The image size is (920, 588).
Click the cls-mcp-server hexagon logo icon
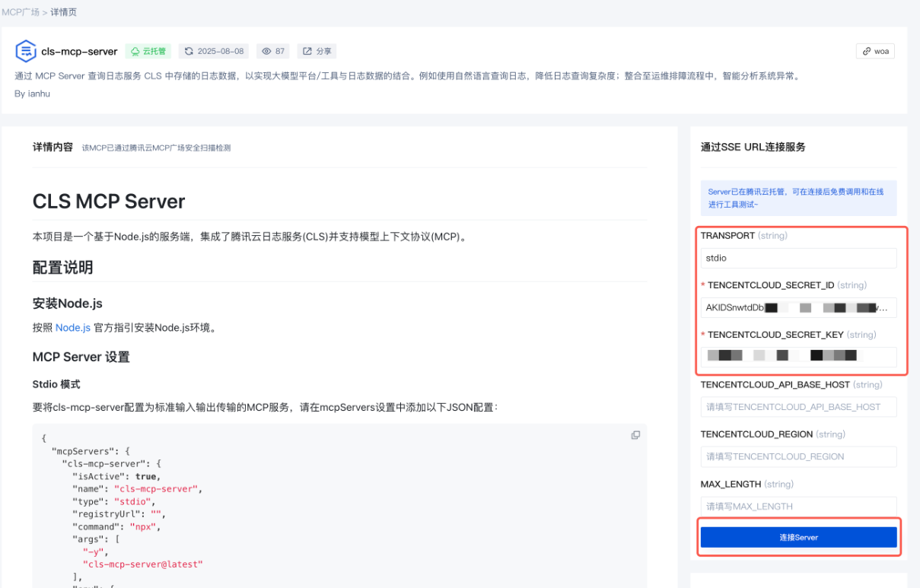click(26, 51)
